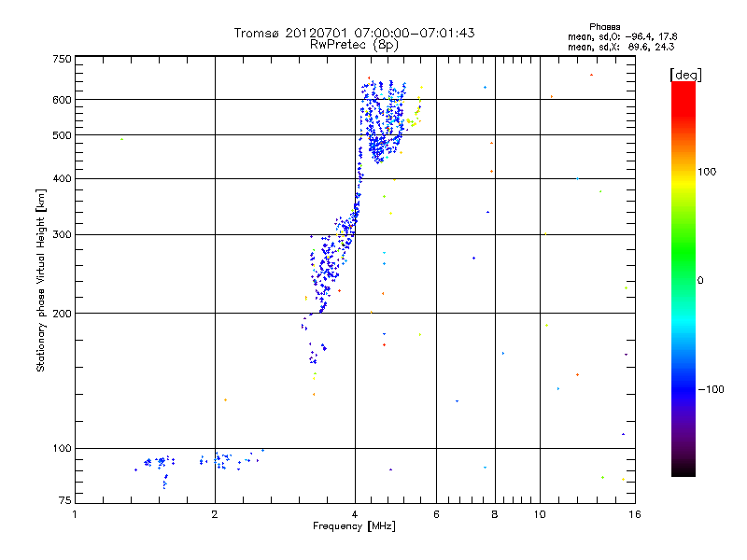This screenshot has height=560, width=747.
Task: Click the y-axis tick label '600'
Action: click(62, 100)
